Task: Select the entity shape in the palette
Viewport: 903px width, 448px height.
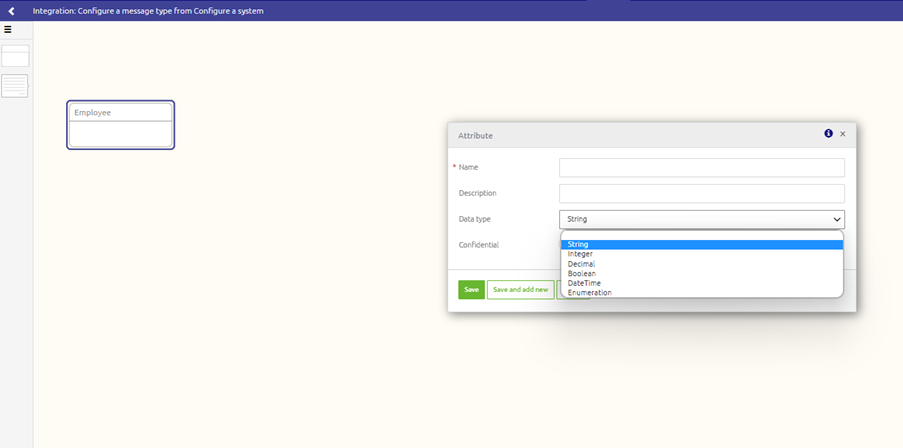Action: (x=15, y=56)
